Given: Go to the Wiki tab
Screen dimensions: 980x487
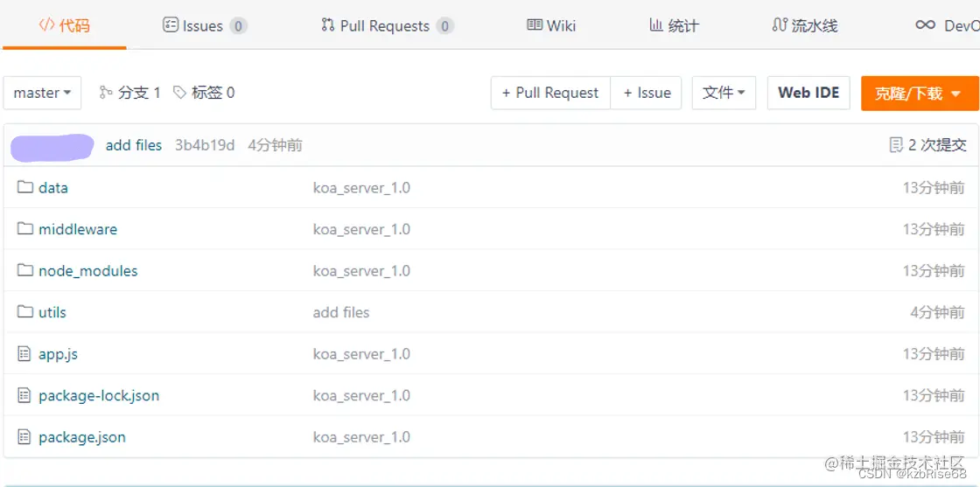Looking at the screenshot, I should coord(551,25).
